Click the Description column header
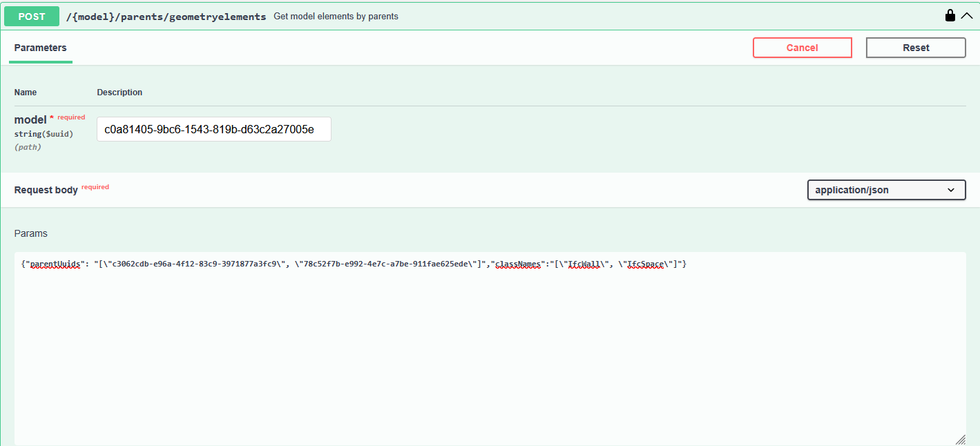980x446 pixels. [x=119, y=93]
